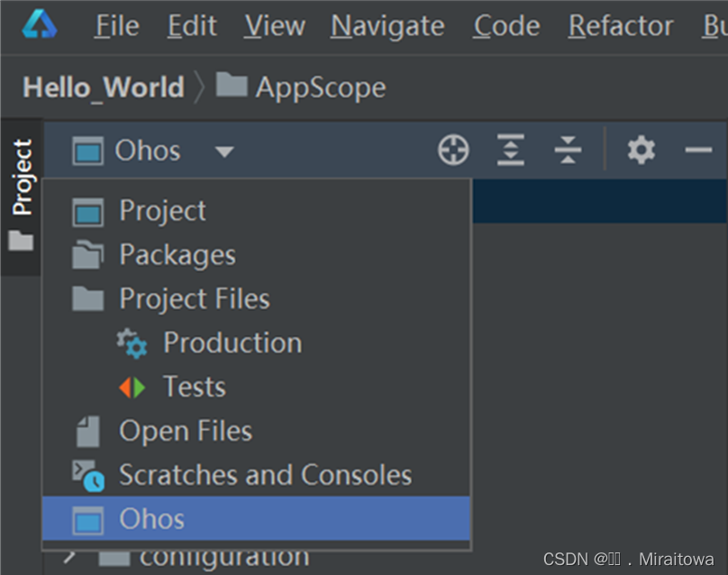Click the selected dark blue tree row
Screen dimensions: 728x575
600,201
